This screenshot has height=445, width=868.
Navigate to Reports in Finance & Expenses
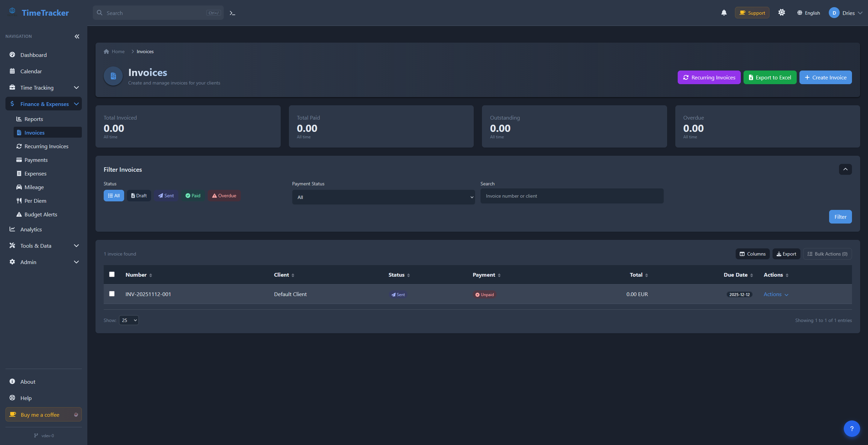pyautogui.click(x=33, y=119)
